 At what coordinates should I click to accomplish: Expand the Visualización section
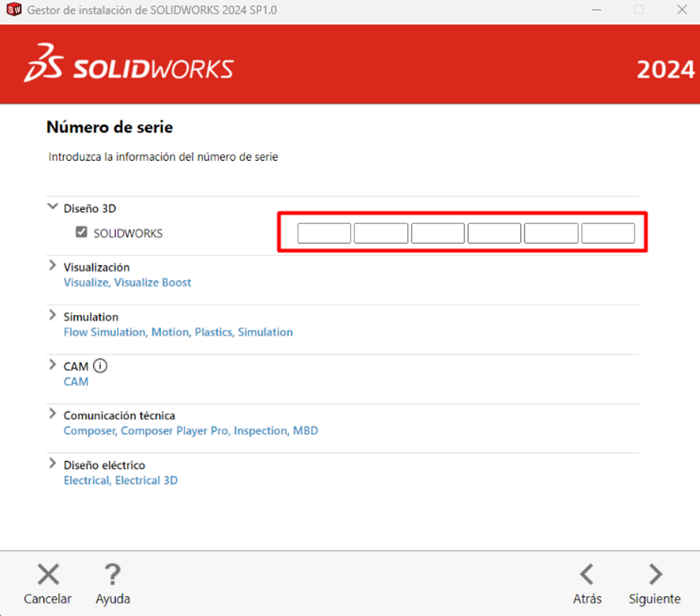(x=53, y=266)
